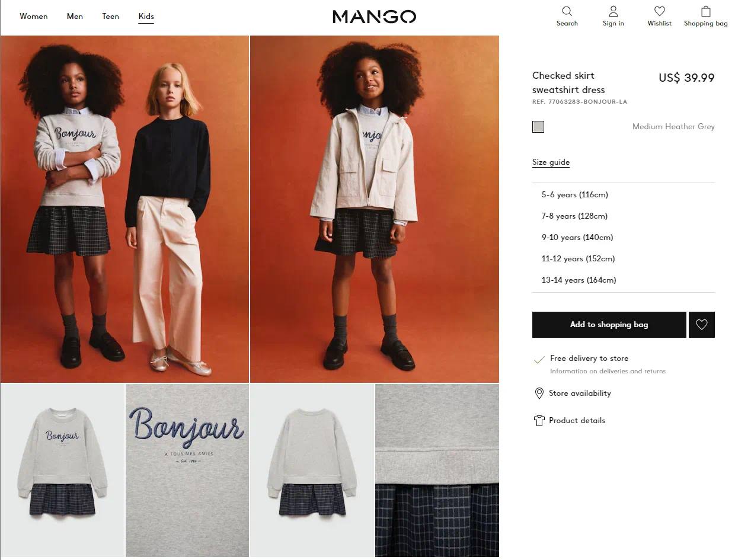Click the Store availability pin icon
This screenshot has height=560, width=735.
click(x=539, y=393)
